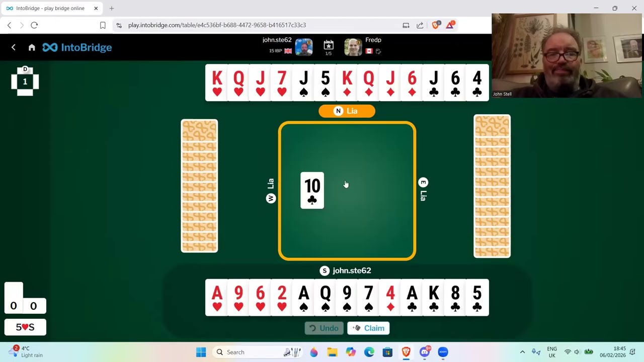Click the South john.ste62 player label
This screenshot has height=362, width=644.
point(346,271)
